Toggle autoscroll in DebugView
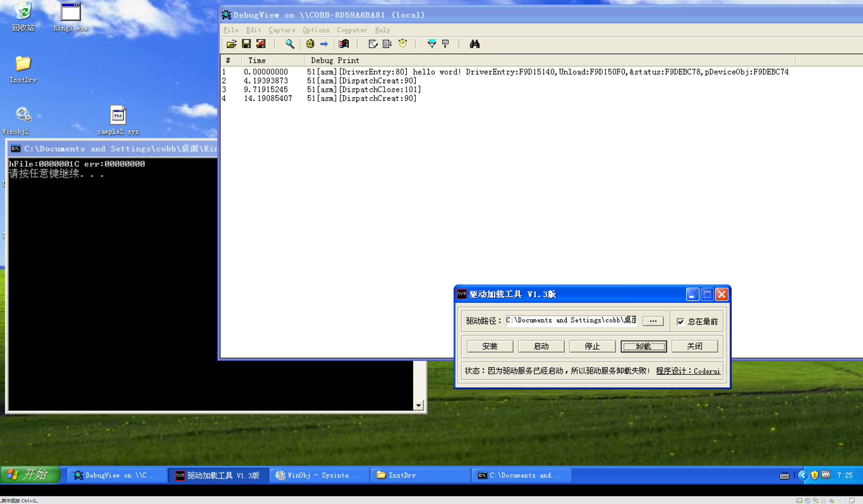 pyautogui.click(x=387, y=44)
